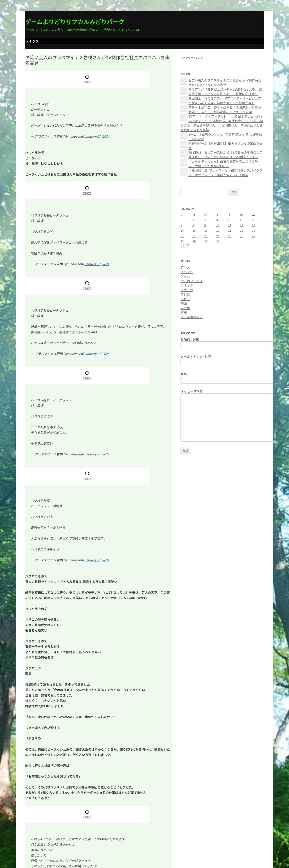Open the ゲーム category
This screenshot has height=868, width=289.
click(x=185, y=277)
